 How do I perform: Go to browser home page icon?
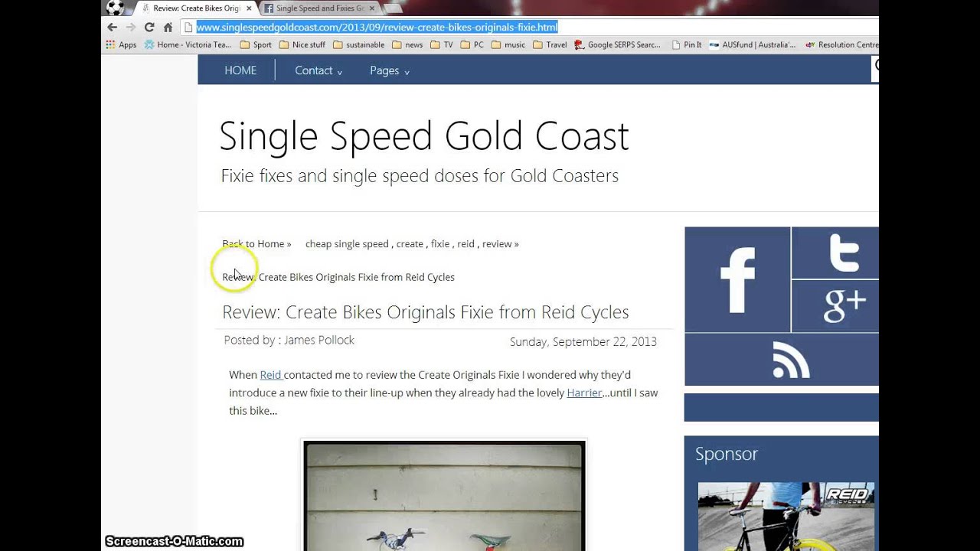point(168,28)
